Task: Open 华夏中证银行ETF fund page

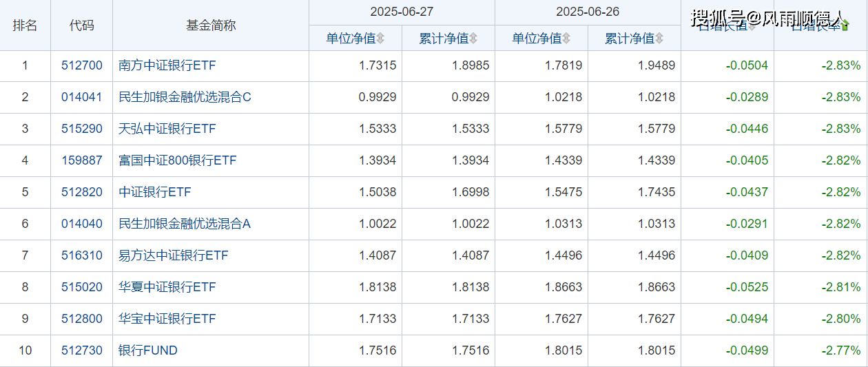Action: 167,288
